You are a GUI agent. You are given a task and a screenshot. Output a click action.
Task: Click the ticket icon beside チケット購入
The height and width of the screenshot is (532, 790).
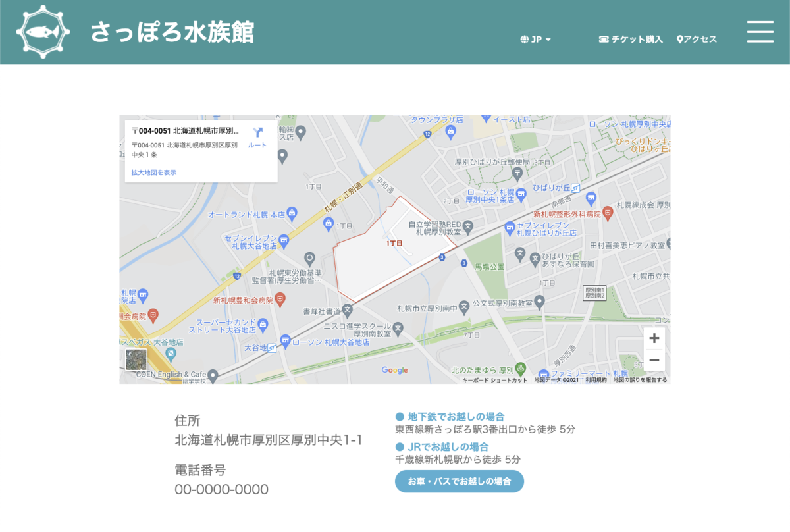coord(604,39)
